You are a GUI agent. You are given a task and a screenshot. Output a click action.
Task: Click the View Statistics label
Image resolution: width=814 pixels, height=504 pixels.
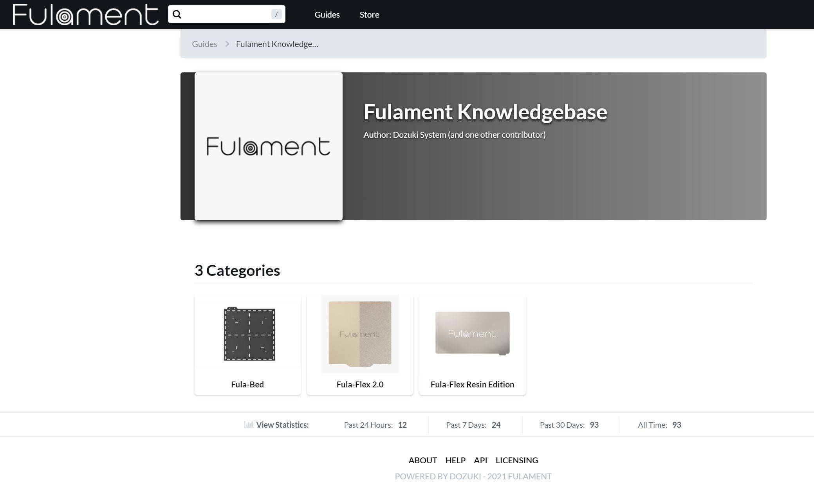click(x=282, y=425)
